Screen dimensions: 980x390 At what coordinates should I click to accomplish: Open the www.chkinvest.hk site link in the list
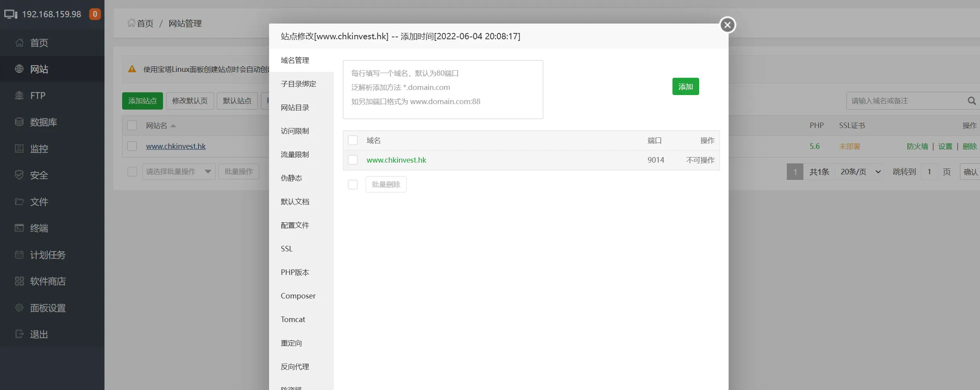176,146
